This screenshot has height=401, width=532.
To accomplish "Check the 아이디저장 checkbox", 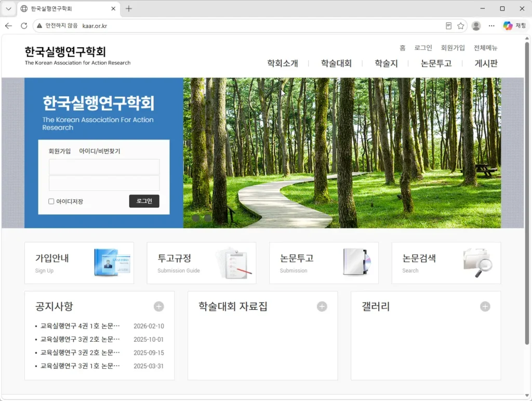I will (51, 201).
